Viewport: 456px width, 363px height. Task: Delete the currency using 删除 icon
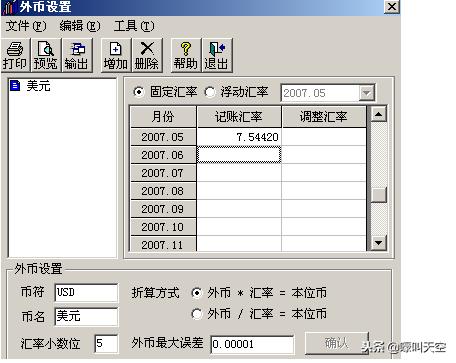point(147,55)
